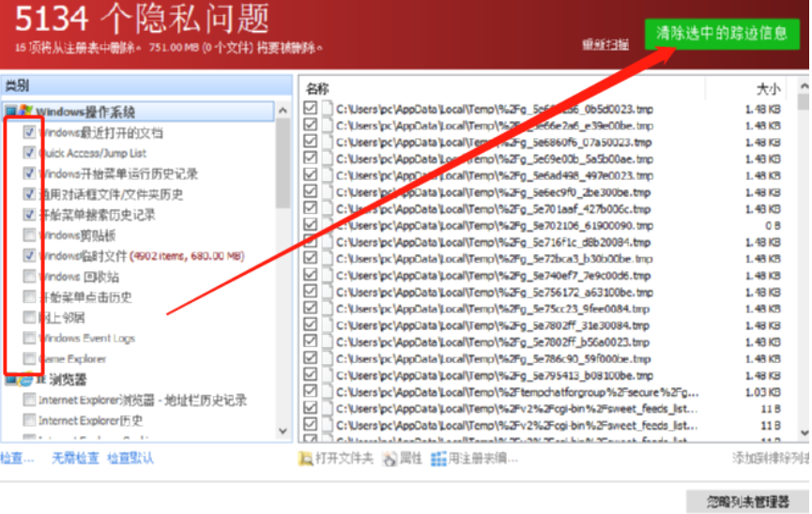812x514 pixels.
Task: Click file list scroll down arrow
Action: pyautogui.click(x=804, y=432)
